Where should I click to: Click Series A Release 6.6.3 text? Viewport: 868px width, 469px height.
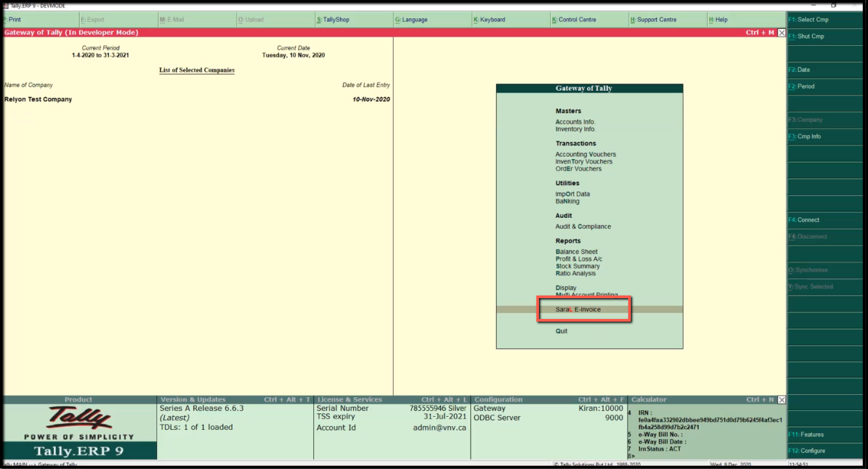click(x=201, y=408)
